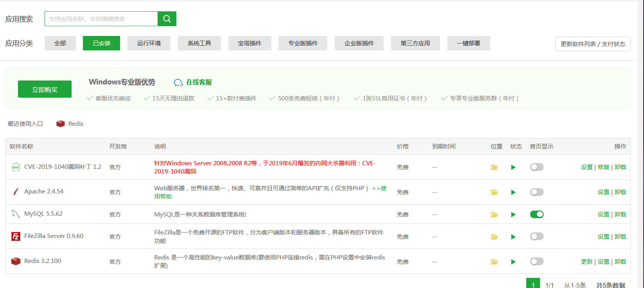The image size is (644, 288).
Task: Click 卸载 for FileZilla Server
Action: (x=620, y=237)
